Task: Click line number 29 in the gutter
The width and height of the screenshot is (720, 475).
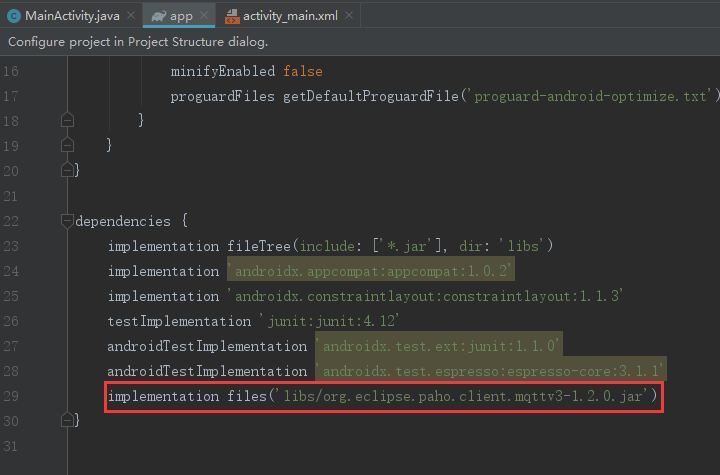Action: click(x=11, y=396)
